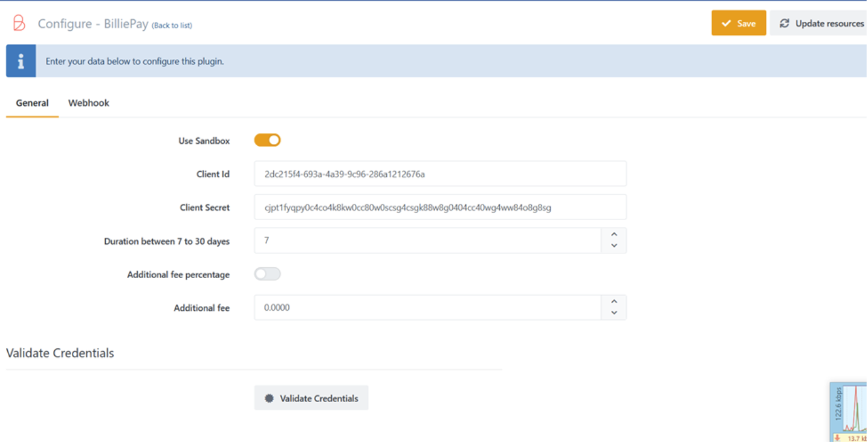868x442 pixels.
Task: Decrease the Additional fee value
Action: tap(614, 313)
